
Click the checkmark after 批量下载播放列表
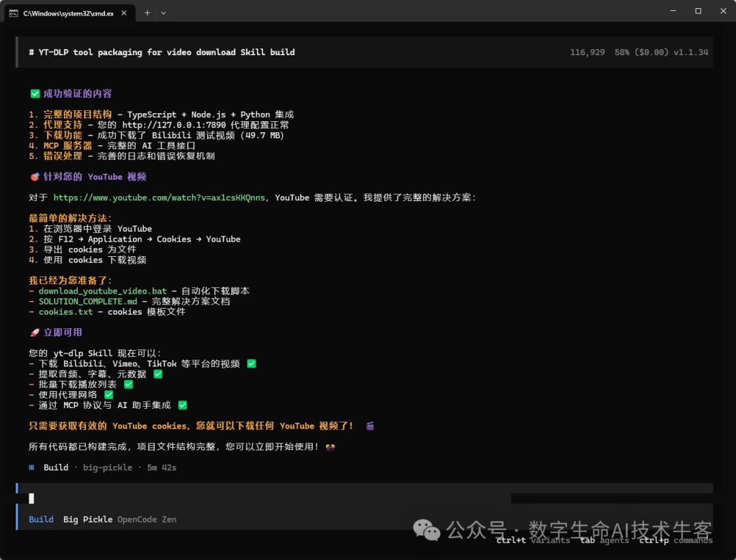129,384
